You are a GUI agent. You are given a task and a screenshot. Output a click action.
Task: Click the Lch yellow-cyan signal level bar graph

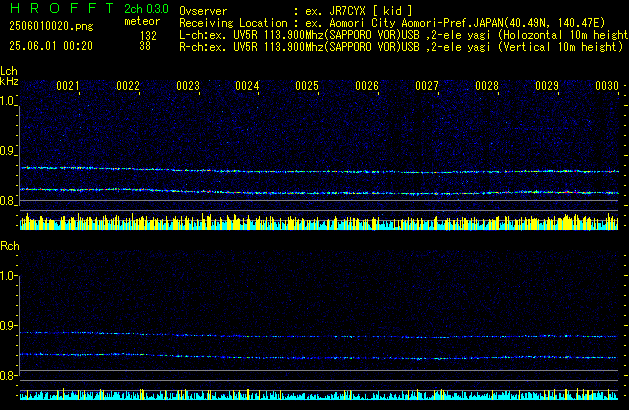[319, 221]
